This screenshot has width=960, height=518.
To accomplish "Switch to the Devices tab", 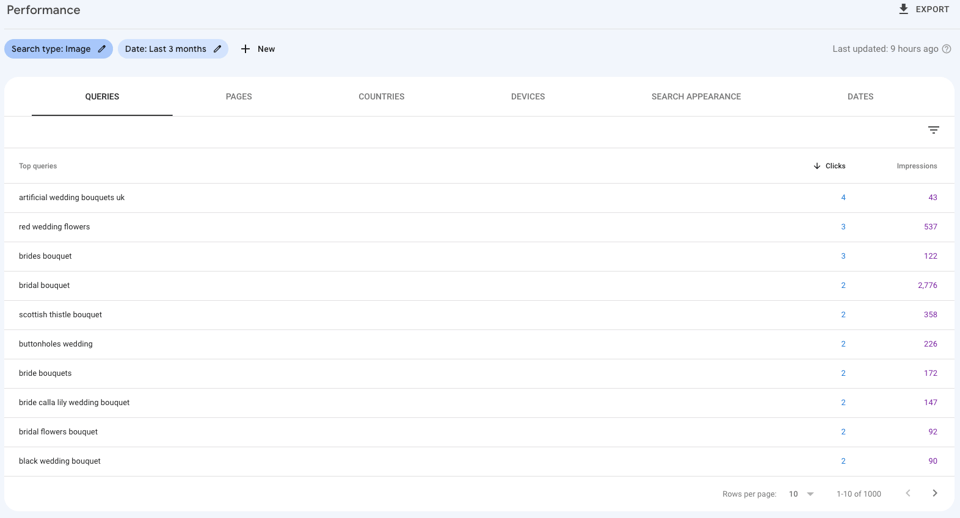I will 528,97.
